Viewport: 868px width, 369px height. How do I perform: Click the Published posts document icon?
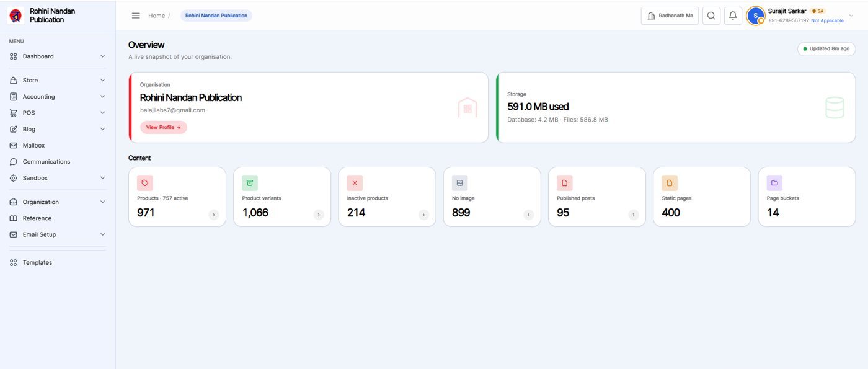click(x=564, y=183)
